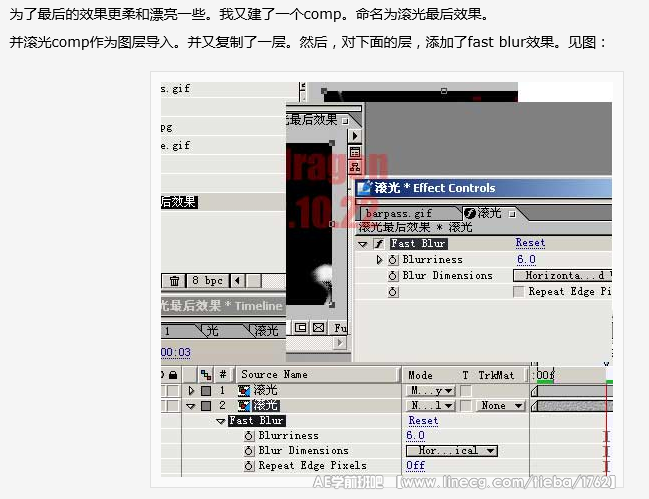The height and width of the screenshot is (499, 649).
Task: Click the Off value for Repeat Edge Pixels
Action: (x=415, y=466)
